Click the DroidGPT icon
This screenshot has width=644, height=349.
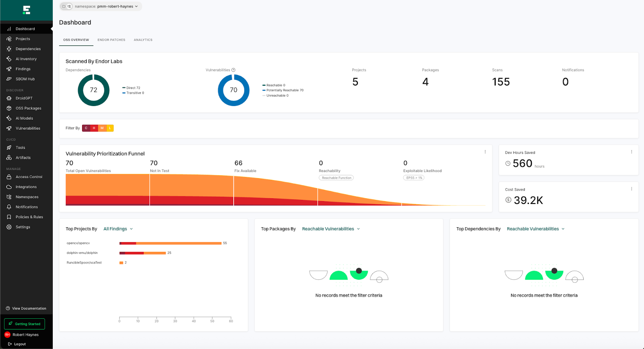[9, 98]
